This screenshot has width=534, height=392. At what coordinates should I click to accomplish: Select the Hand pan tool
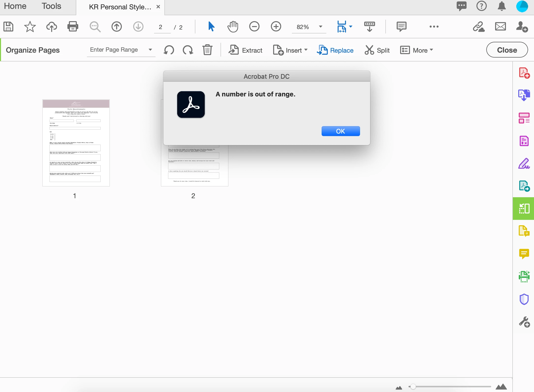pyautogui.click(x=233, y=27)
